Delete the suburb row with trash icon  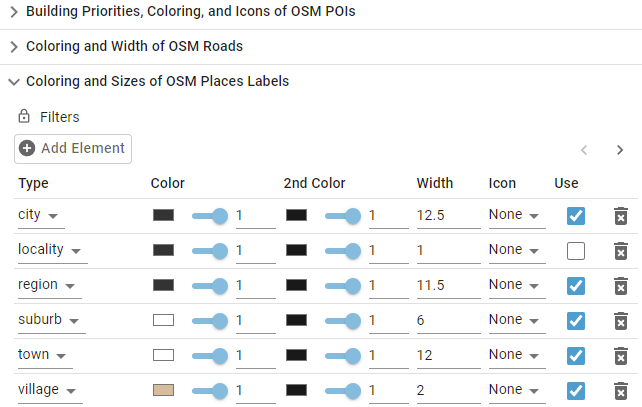click(620, 321)
